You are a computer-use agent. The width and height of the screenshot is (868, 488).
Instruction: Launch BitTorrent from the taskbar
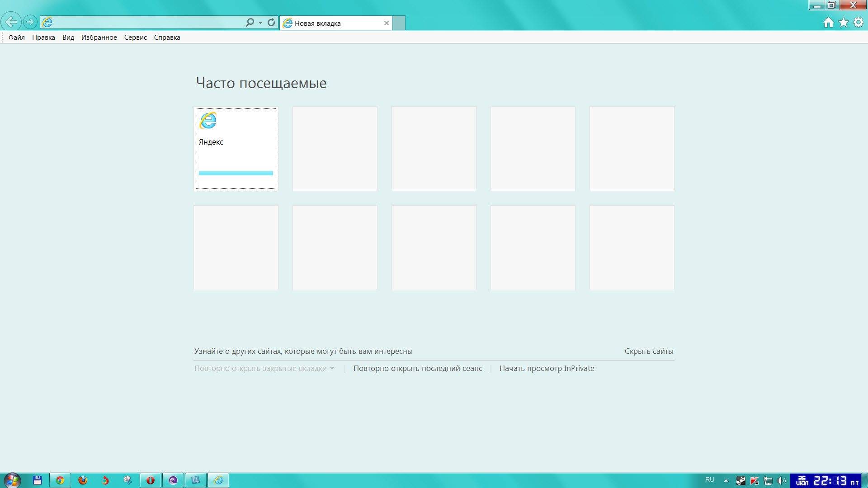tap(173, 480)
